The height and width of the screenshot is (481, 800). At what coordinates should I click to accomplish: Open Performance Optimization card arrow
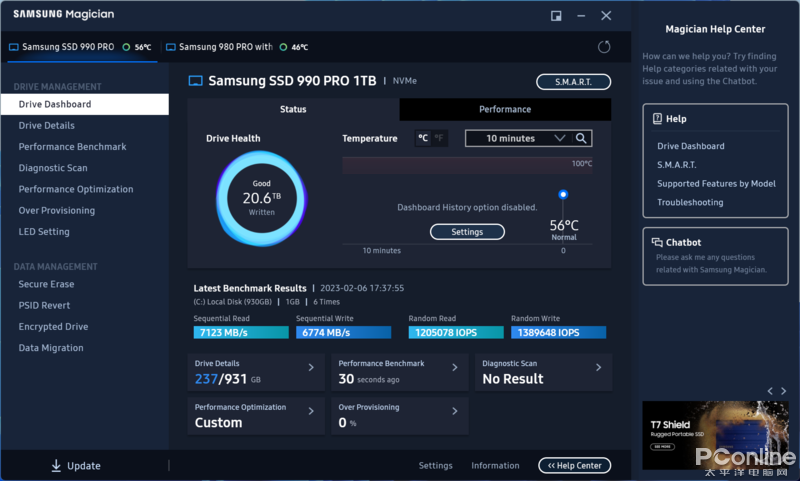click(x=311, y=411)
